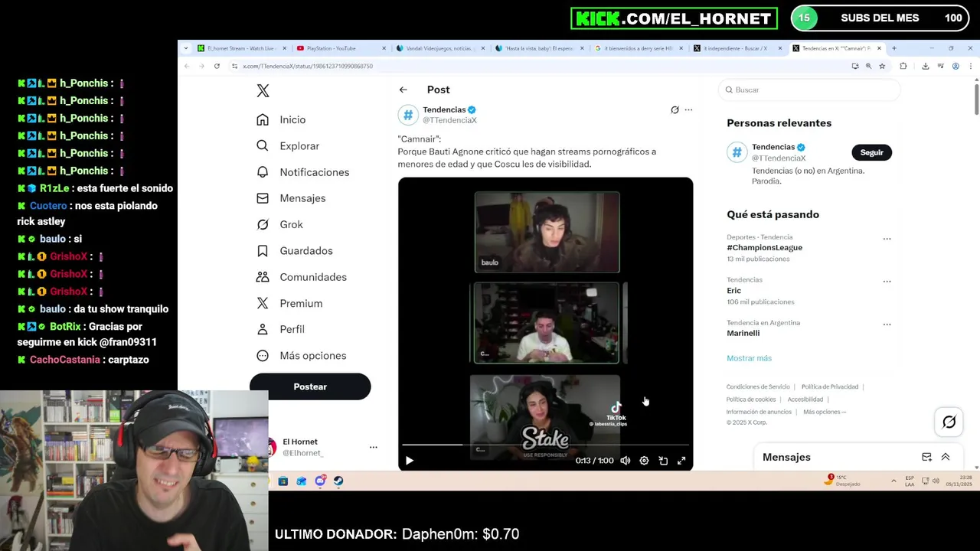Viewport: 980px width, 551px height.
Task: Open El Hornet account menu dots
Action: click(373, 447)
